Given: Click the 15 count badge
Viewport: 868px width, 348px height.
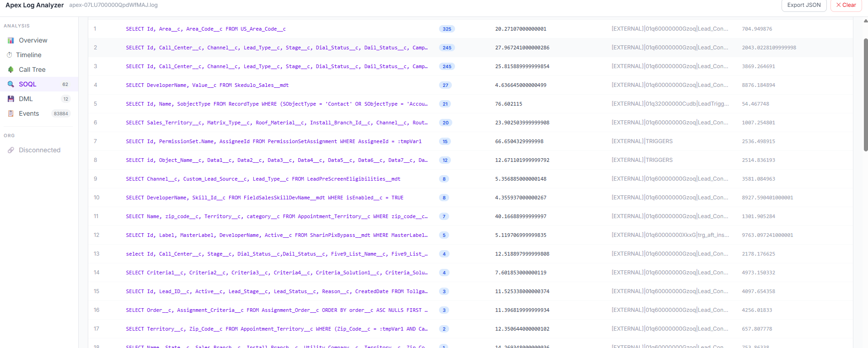Looking at the screenshot, I should (445, 141).
